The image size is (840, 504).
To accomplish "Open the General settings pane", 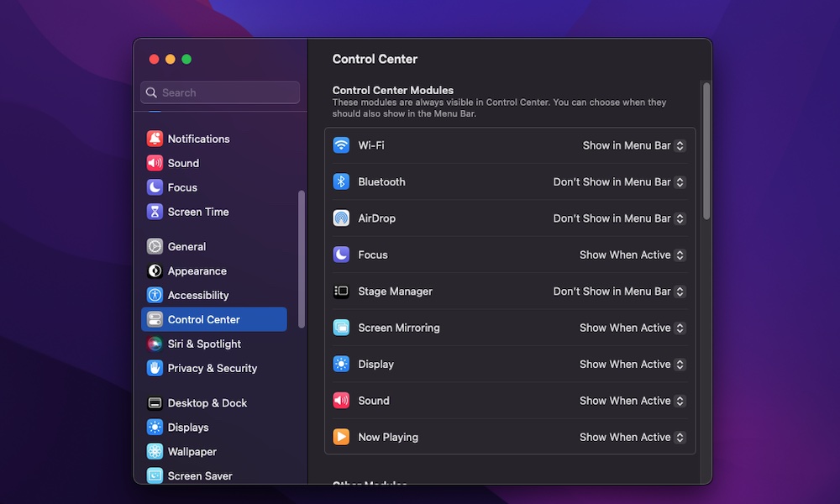I will (186, 246).
